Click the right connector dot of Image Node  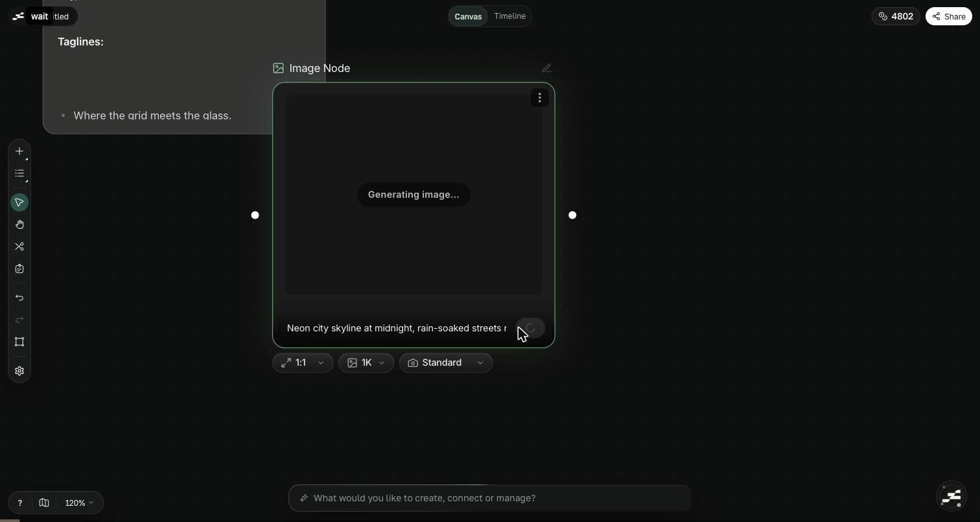[x=572, y=215]
